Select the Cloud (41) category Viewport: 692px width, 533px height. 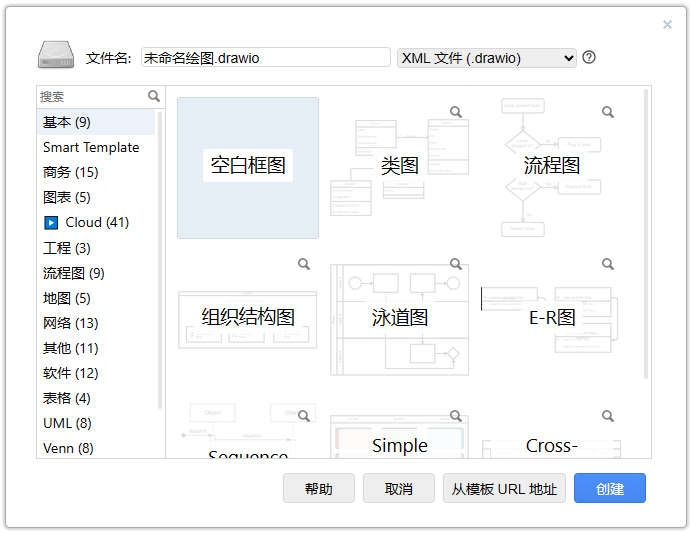97,222
